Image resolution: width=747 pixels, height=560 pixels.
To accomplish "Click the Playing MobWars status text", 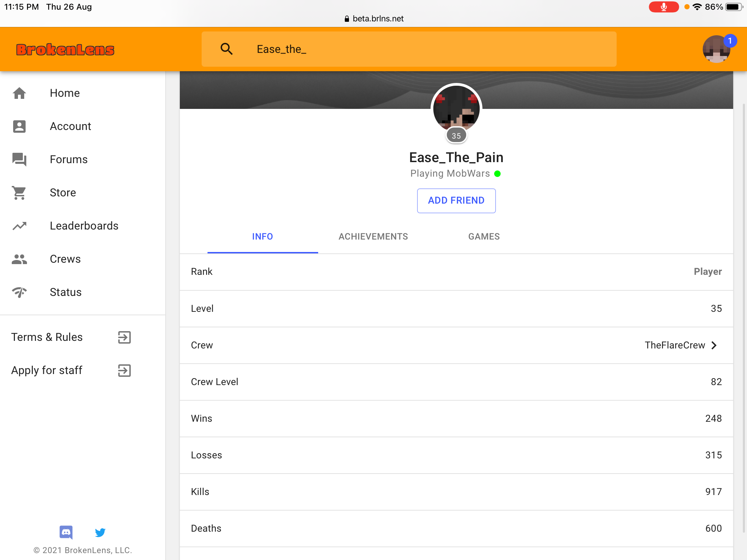I will tap(450, 174).
